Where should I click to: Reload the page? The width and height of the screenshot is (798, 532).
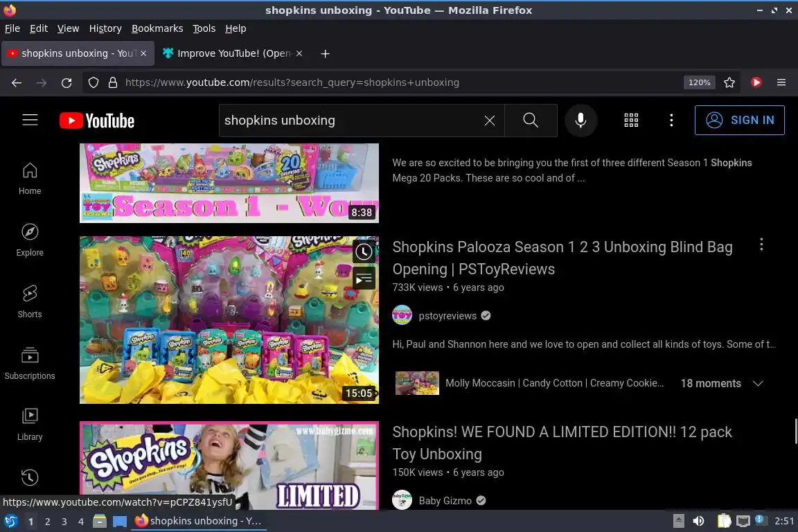point(66,82)
